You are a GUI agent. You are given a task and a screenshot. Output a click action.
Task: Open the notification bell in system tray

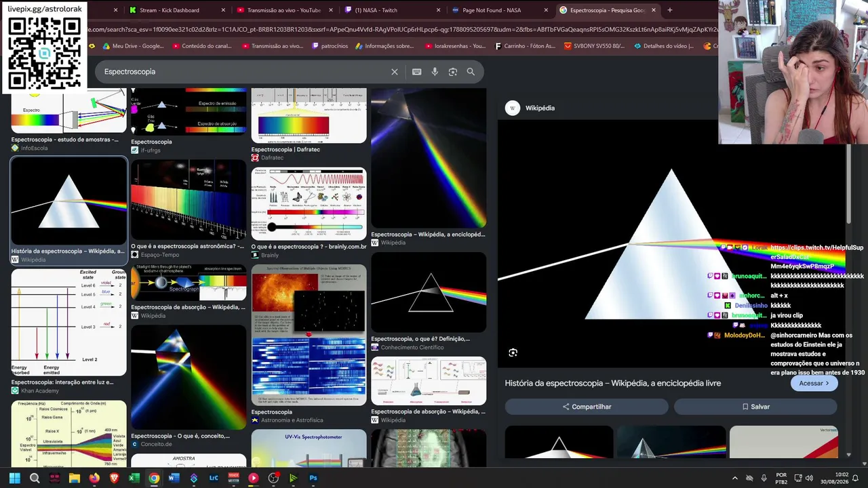click(855, 478)
